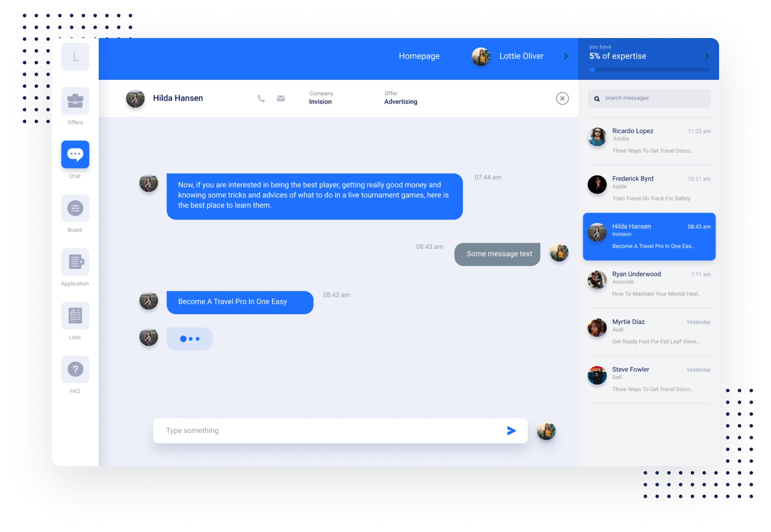The width and height of the screenshot is (771, 532).
Task: Open the Offers briefcase icon
Action: (75, 101)
